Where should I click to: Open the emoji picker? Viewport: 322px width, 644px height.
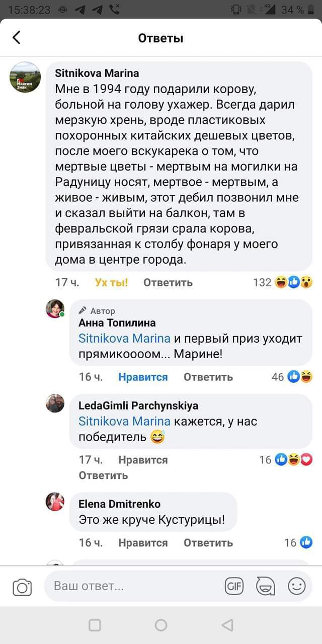click(296, 586)
